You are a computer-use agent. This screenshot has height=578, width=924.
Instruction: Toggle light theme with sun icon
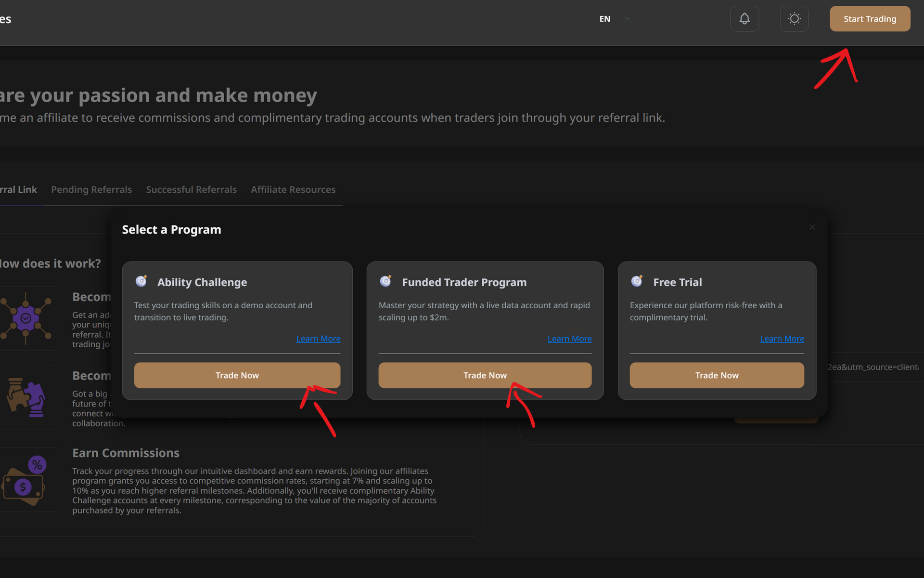click(794, 19)
